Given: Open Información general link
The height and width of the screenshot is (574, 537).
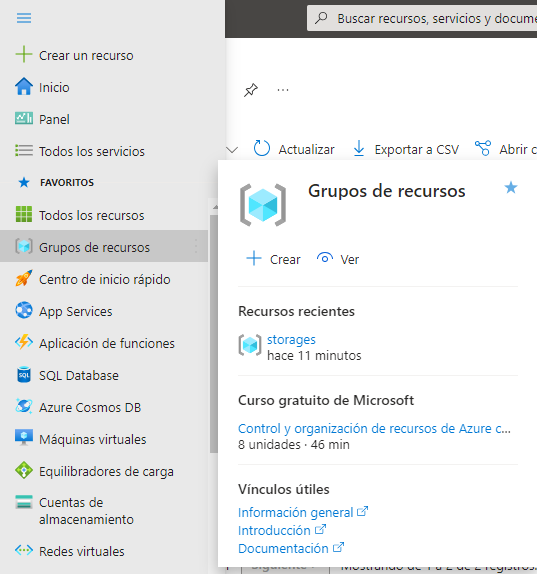Looking at the screenshot, I should tap(295, 512).
